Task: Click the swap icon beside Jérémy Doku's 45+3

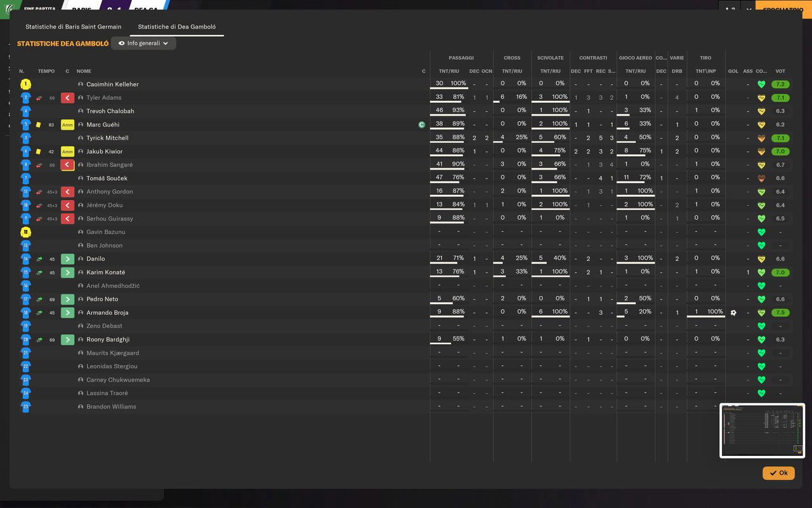Action: click(39, 205)
